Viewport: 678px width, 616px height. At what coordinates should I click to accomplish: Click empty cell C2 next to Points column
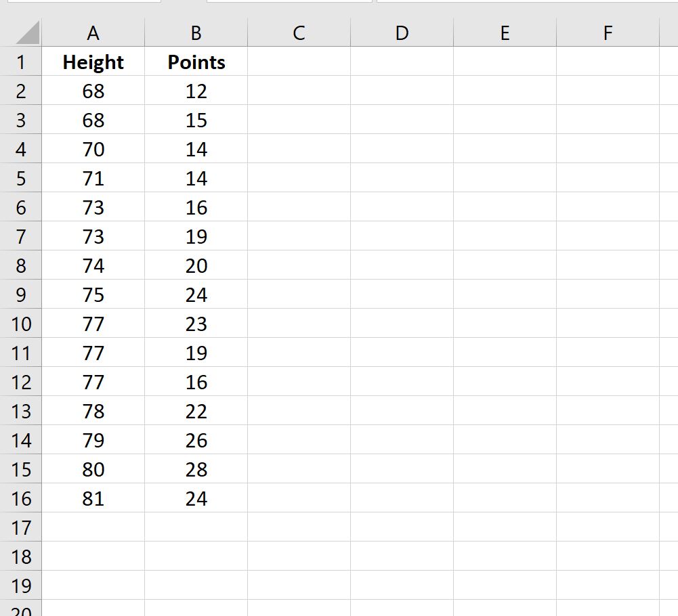pyautogui.click(x=298, y=91)
